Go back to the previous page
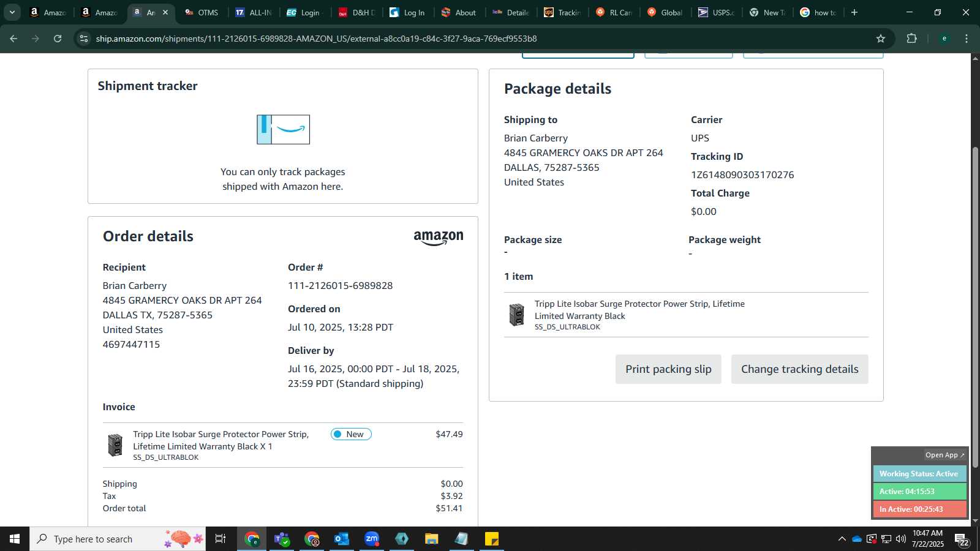 coord(13,39)
